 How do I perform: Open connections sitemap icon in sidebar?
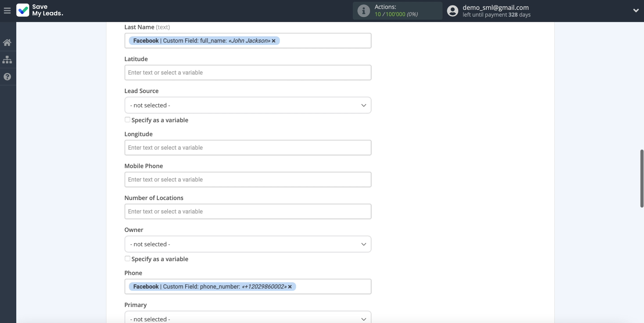click(7, 60)
